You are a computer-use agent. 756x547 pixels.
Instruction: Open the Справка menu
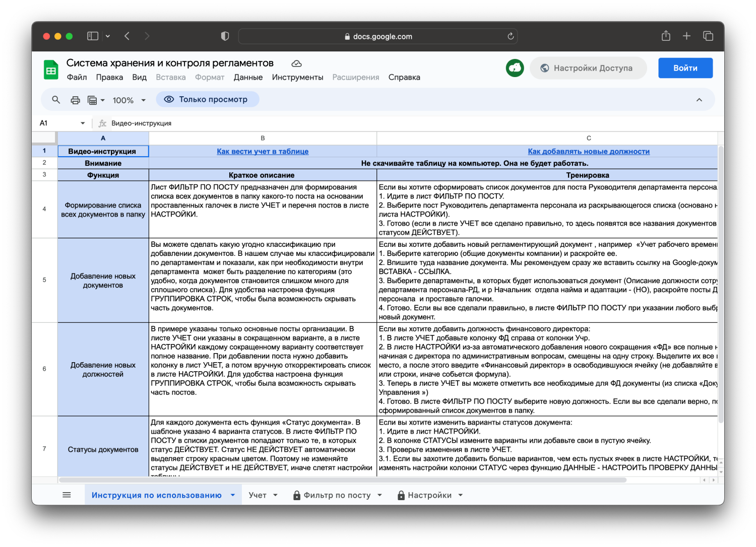pyautogui.click(x=404, y=78)
